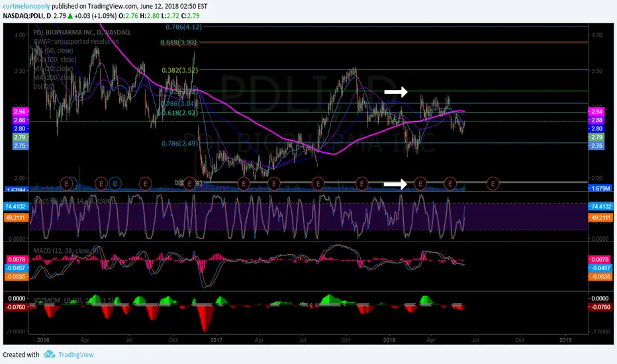Click the published on TradingView.com date text

pyautogui.click(x=130, y=7)
